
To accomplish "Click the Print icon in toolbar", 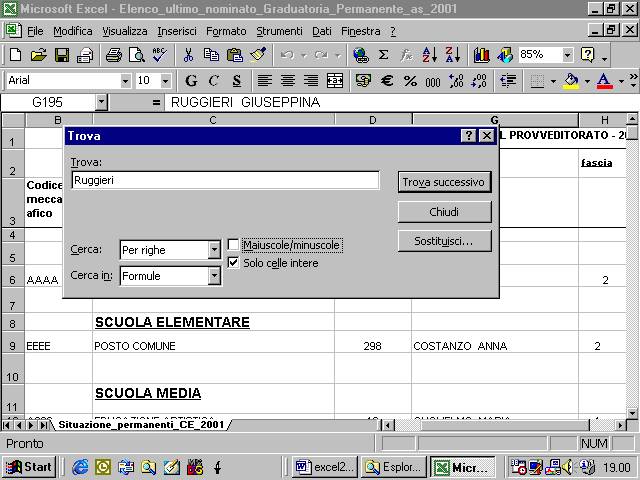I will click(x=113, y=55).
